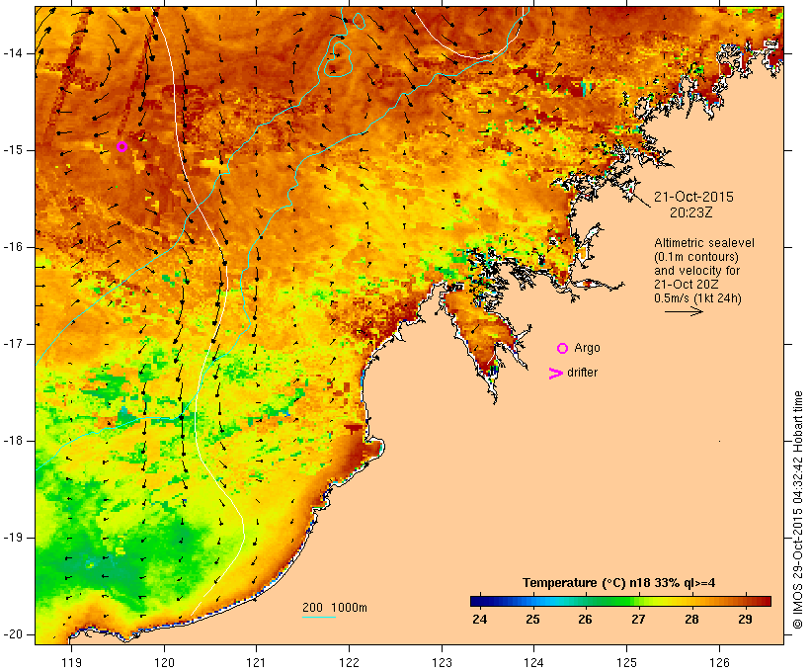Click the '-17' latitude axis label
Screen dimensions: 810x672
click(12, 344)
